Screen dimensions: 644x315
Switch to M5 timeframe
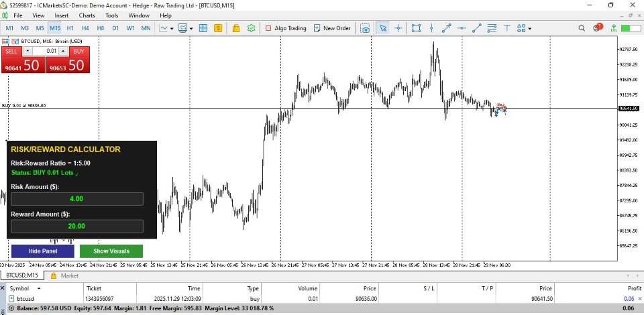click(x=40, y=28)
